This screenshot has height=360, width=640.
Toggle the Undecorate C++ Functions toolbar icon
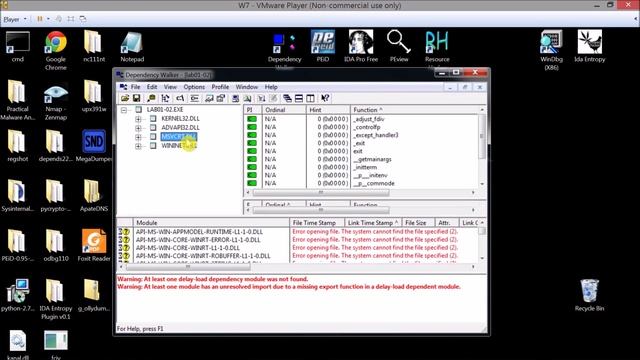194,98
